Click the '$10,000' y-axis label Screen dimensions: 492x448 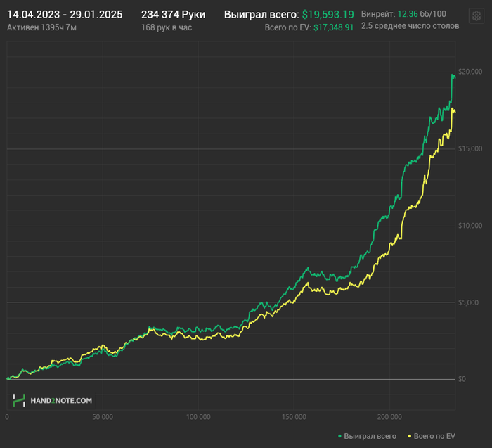tap(470, 226)
